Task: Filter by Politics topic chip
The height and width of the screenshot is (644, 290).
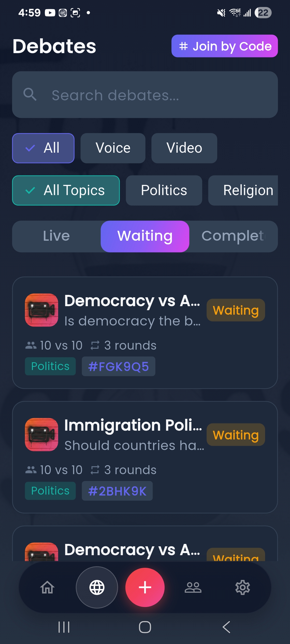Action: (x=164, y=191)
